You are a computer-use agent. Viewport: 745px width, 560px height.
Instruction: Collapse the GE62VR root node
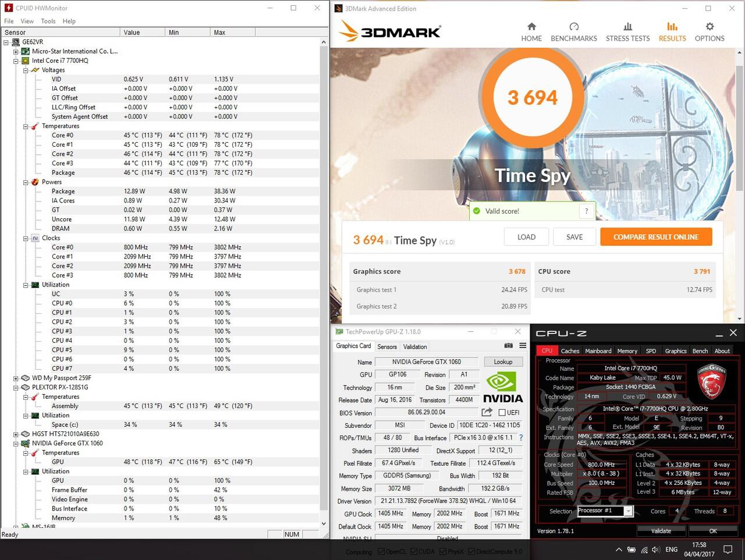[6, 42]
